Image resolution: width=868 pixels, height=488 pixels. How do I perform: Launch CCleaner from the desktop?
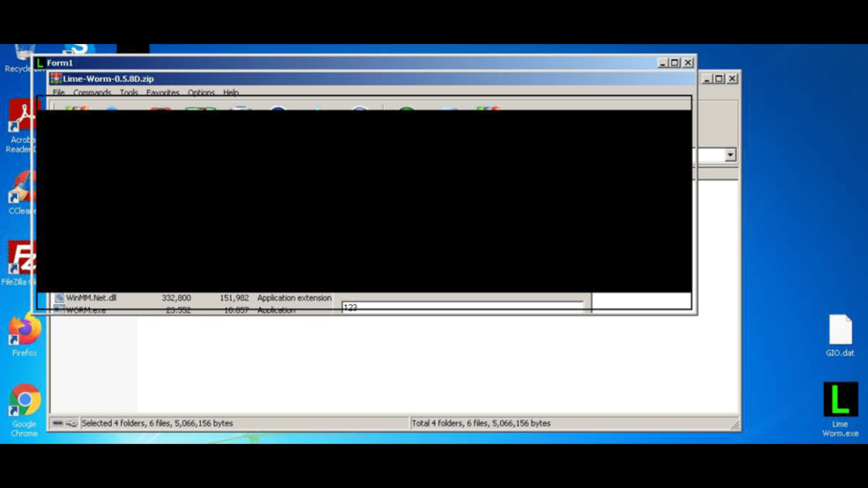click(x=21, y=192)
